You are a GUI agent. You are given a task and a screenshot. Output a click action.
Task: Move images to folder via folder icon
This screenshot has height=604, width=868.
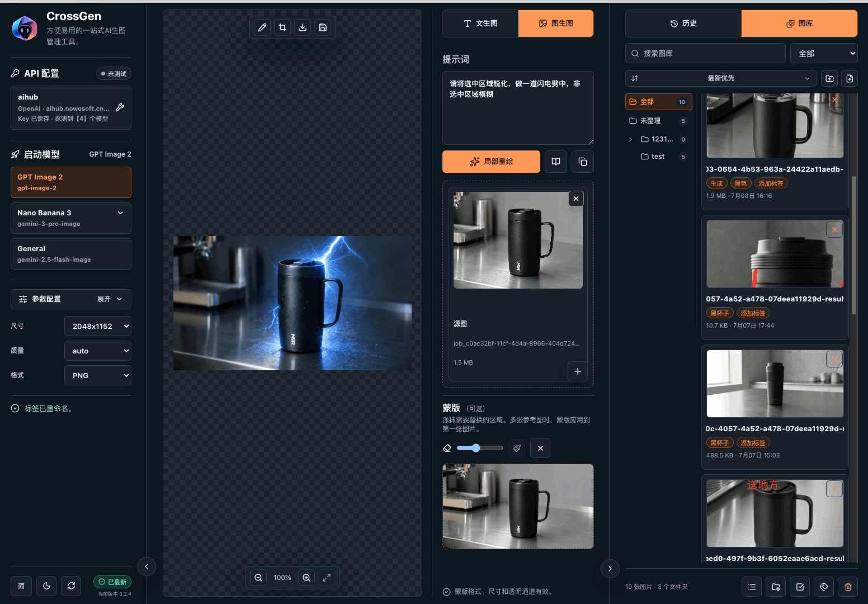[776, 587]
